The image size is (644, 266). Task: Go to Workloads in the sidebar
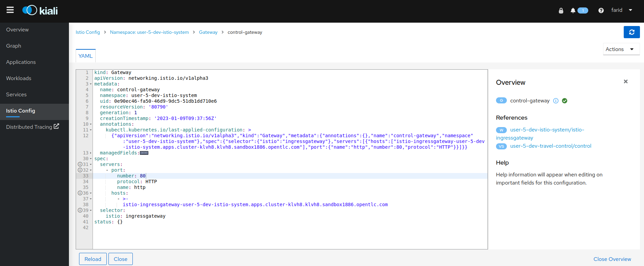19,78
